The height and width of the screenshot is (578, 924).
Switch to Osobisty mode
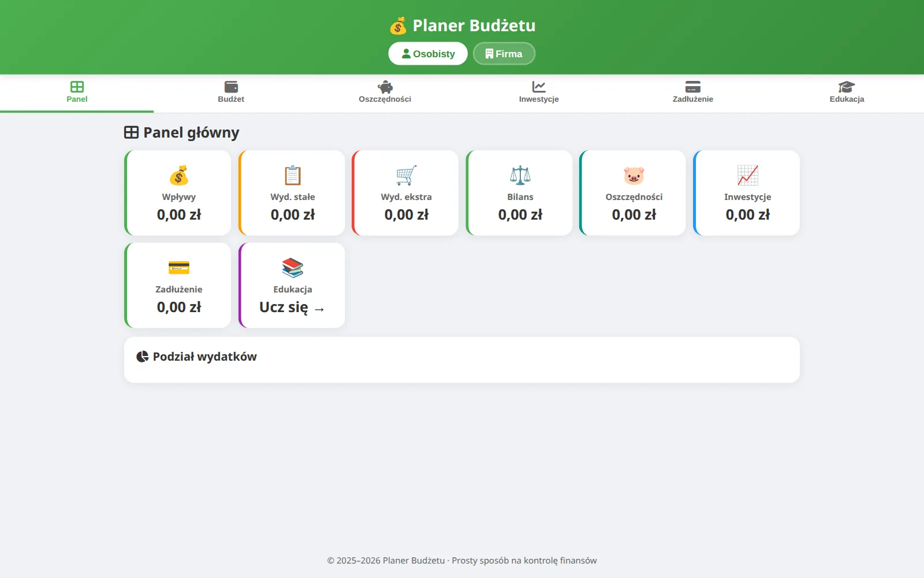[428, 54]
